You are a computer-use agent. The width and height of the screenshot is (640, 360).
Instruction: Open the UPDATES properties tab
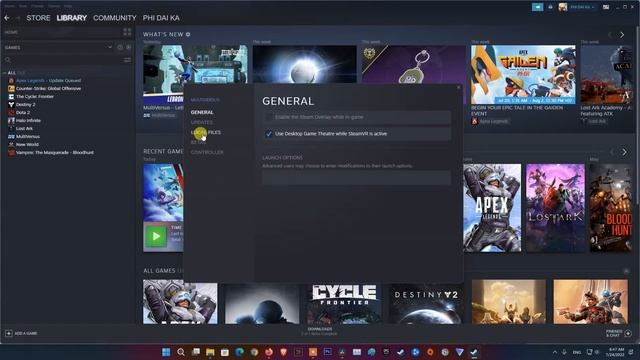201,122
